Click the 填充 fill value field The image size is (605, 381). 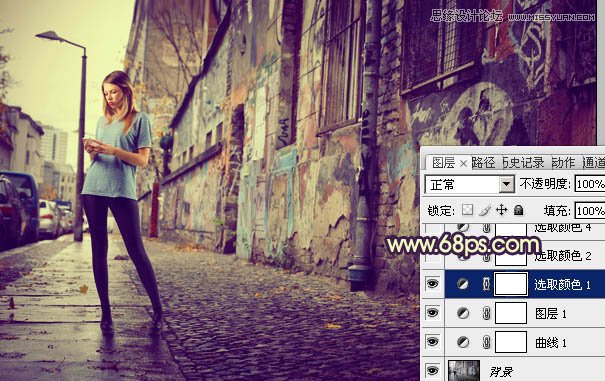pyautogui.click(x=590, y=211)
